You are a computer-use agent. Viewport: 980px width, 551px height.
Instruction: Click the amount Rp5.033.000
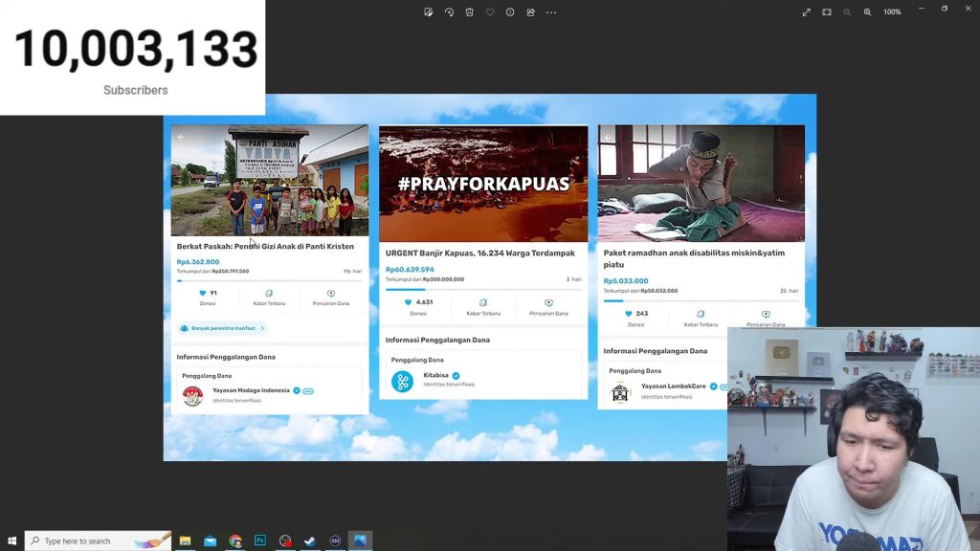pyautogui.click(x=626, y=281)
